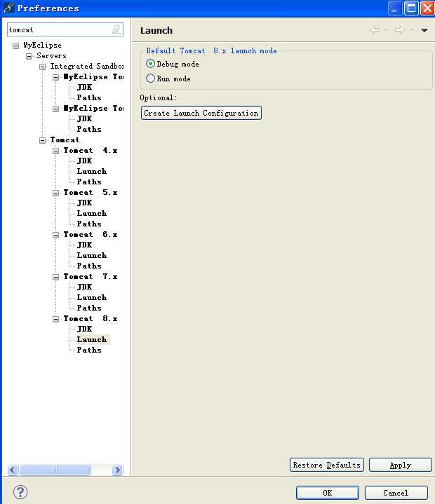Image resolution: width=435 pixels, height=504 pixels.
Task: Collapse the Tomcat parent node
Action: pyautogui.click(x=42, y=140)
